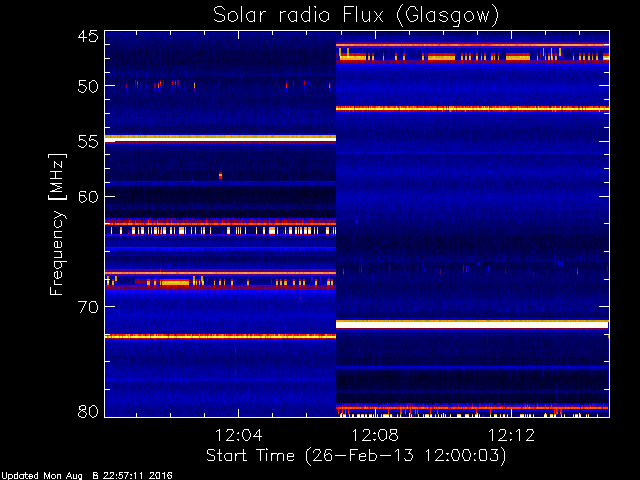Click the "50" frequency tick label

pos(88,87)
